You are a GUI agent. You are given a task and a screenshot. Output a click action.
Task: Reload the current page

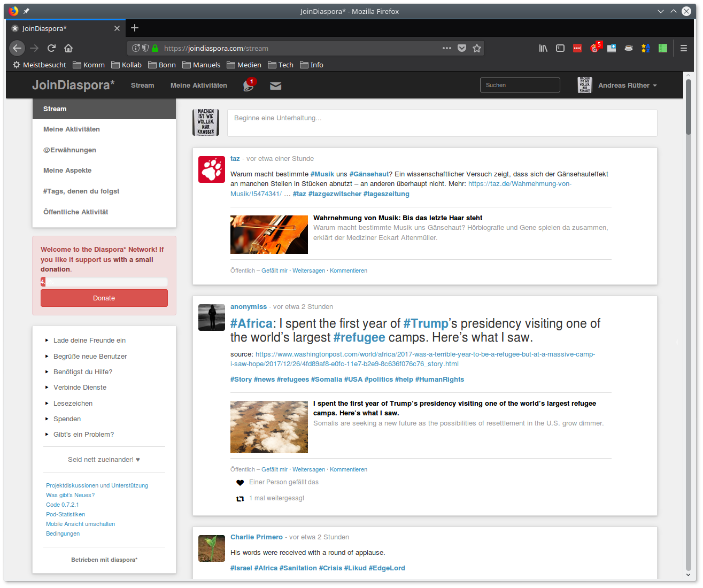point(51,48)
